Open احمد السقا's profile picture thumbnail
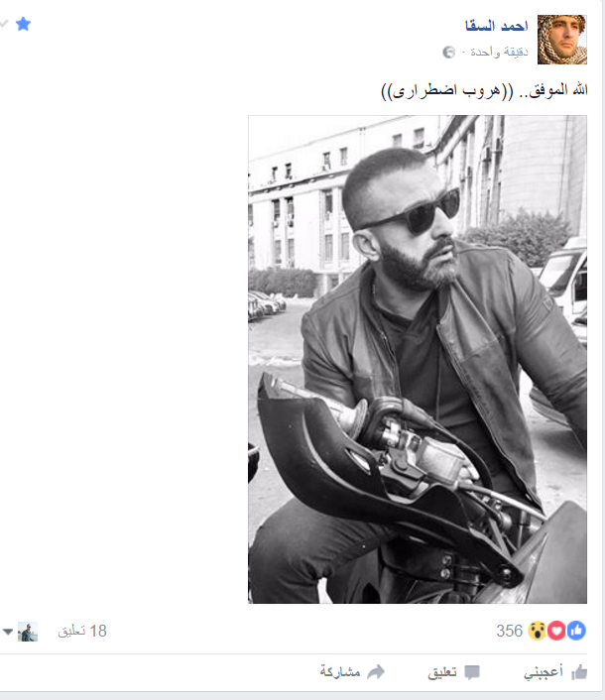The width and height of the screenshot is (605, 700). click(x=562, y=40)
